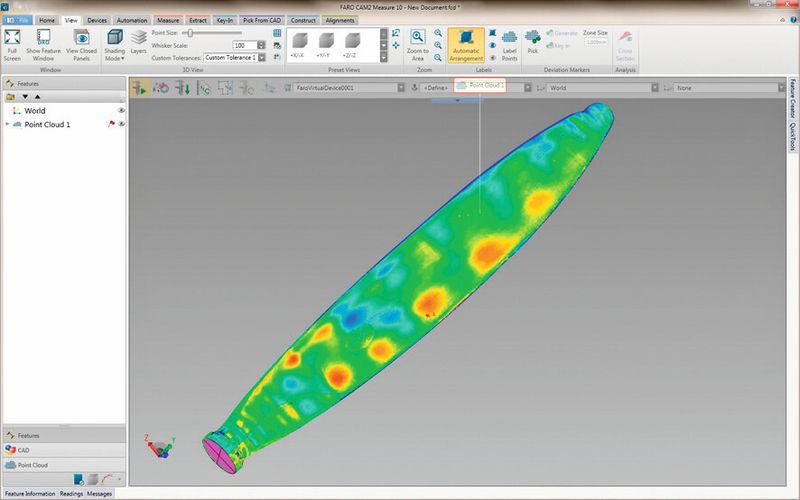Click the red curve icon in navigation footer
This screenshot has height=500, width=800.
click(x=107, y=479)
